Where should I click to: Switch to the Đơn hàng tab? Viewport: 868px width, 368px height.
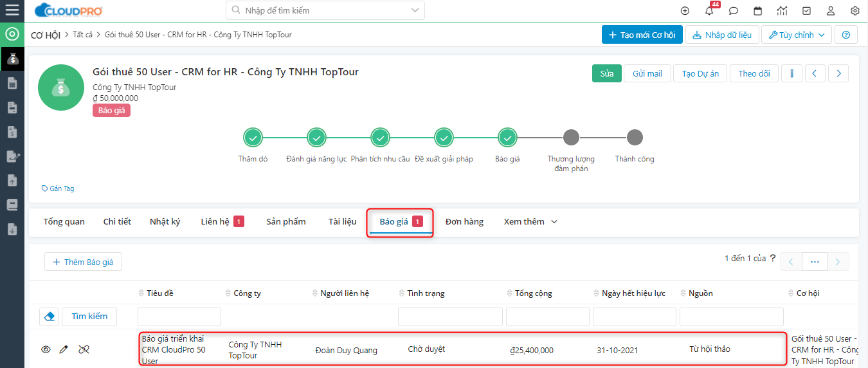pyautogui.click(x=464, y=221)
